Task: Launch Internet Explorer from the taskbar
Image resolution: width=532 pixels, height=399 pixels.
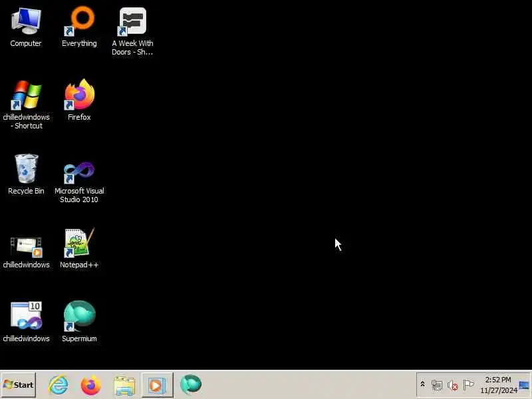Action: [x=59, y=385]
